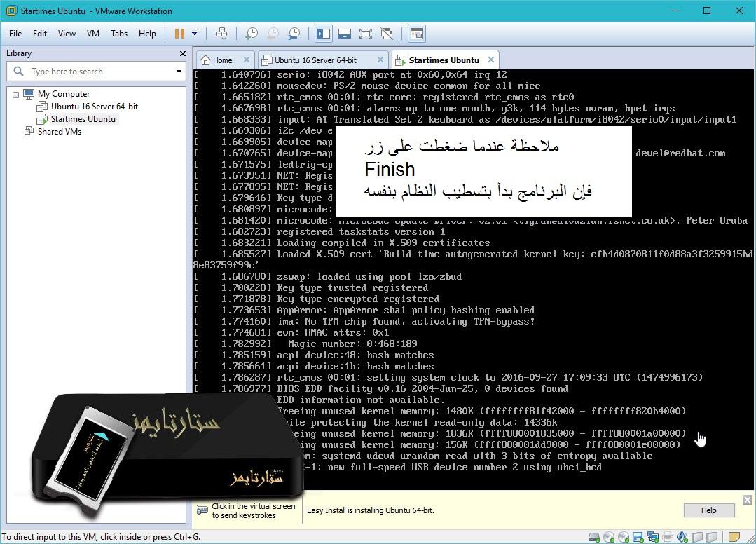The width and height of the screenshot is (756, 544).
Task: Toggle the Library panel visibility
Action: [x=323, y=33]
